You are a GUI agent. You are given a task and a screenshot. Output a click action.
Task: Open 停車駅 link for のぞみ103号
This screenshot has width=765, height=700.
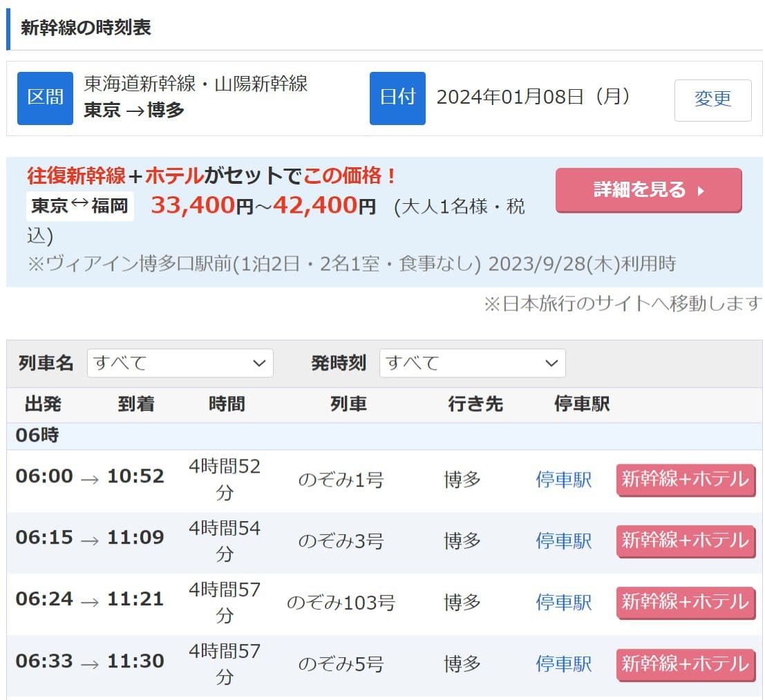click(563, 603)
